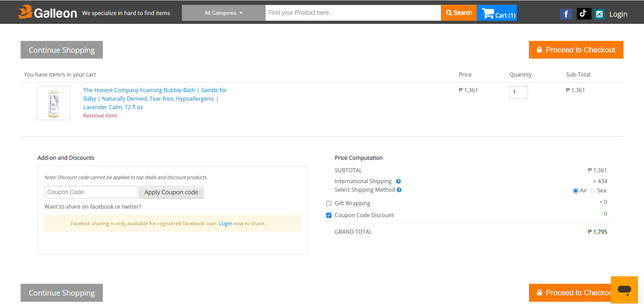The height and width of the screenshot is (304, 644).
Task: Uncheck Coupon Code Discount
Action: click(329, 215)
